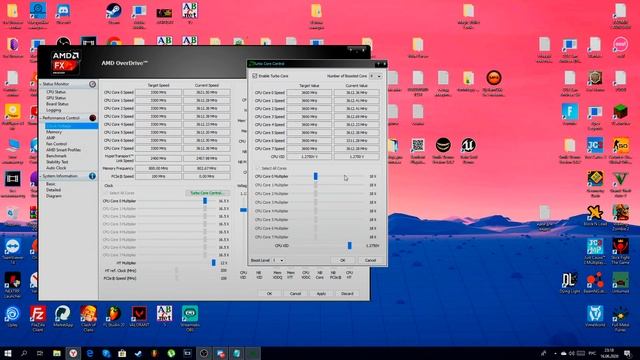Open the Boost Level dropdown

point(278,260)
